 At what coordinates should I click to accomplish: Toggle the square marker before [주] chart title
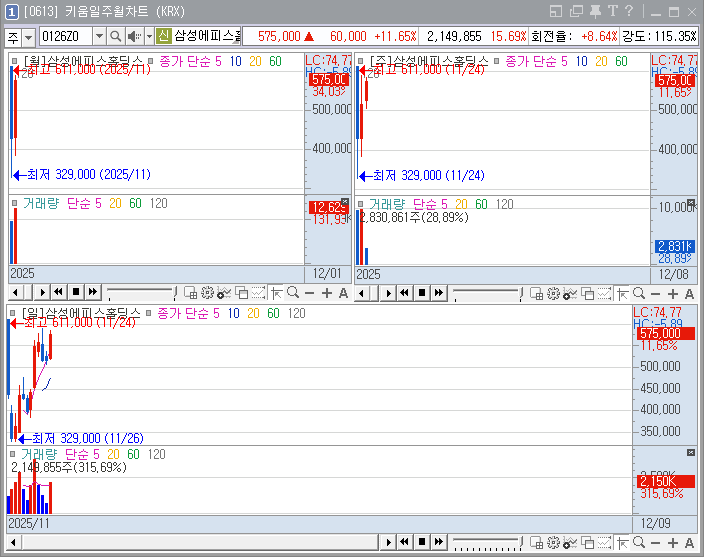[x=361, y=61]
